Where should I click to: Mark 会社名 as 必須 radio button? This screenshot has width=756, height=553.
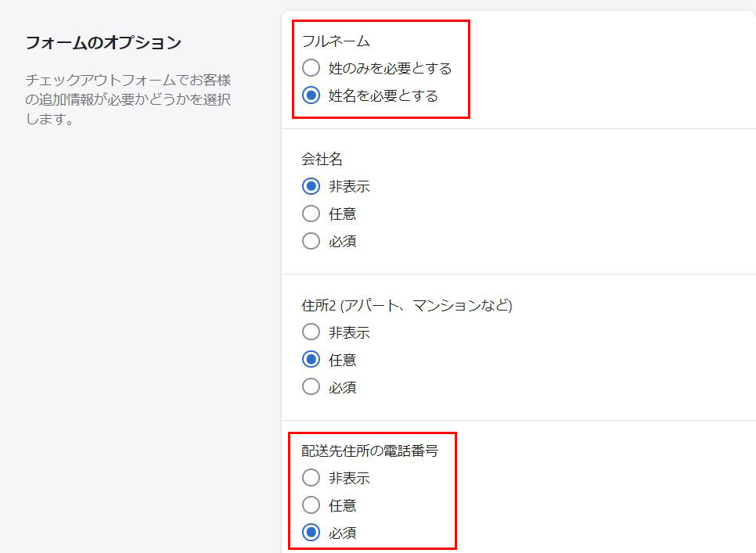click(x=311, y=241)
